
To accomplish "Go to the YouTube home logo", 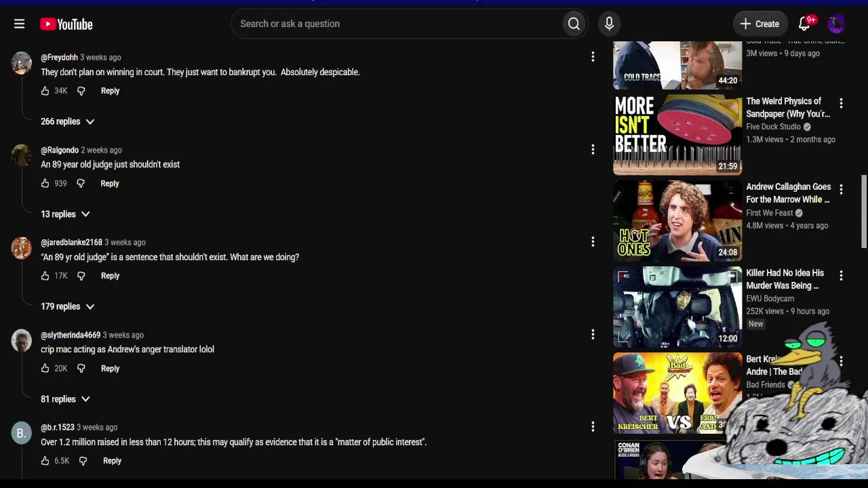I will coord(66,24).
